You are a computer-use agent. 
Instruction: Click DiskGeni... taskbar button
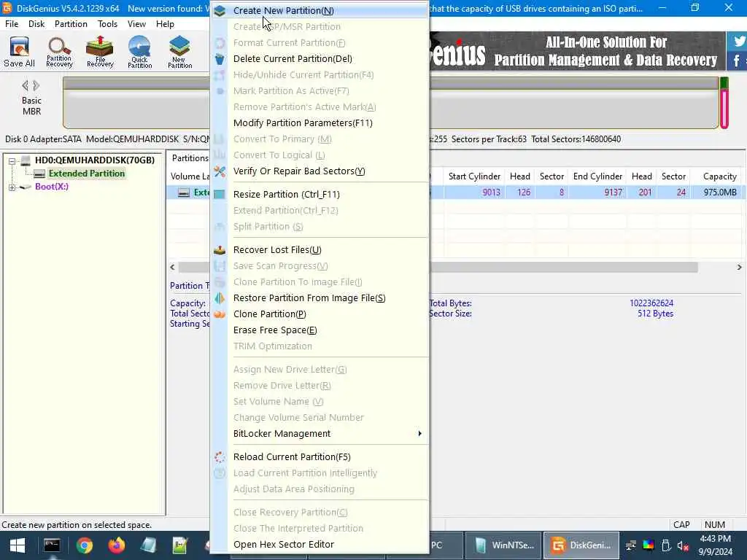[581, 545]
